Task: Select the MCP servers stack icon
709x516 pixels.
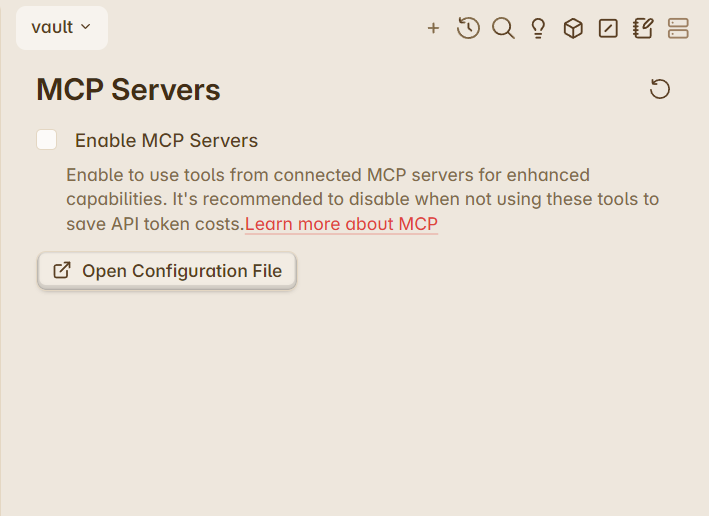Action: [678, 28]
